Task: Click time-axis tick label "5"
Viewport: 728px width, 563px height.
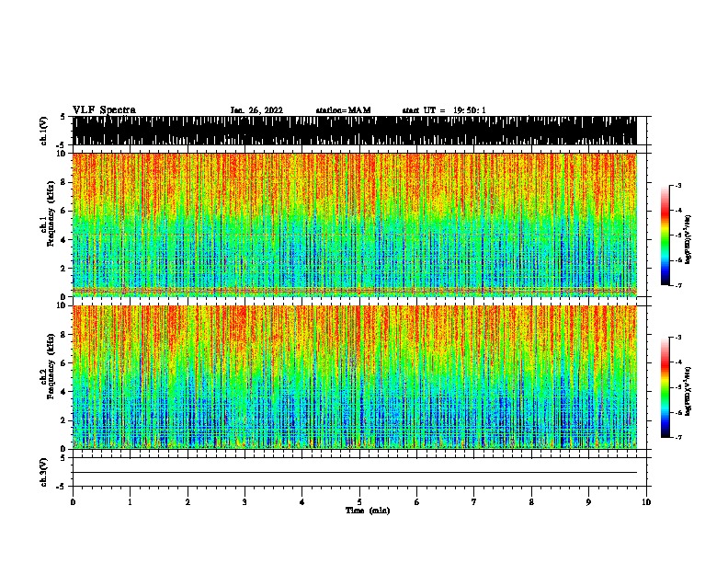Action: [x=359, y=502]
